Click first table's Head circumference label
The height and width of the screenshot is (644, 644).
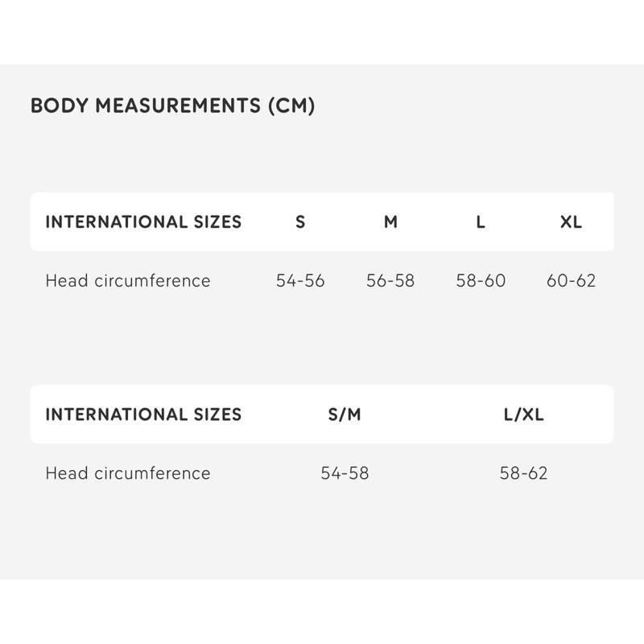point(128,281)
